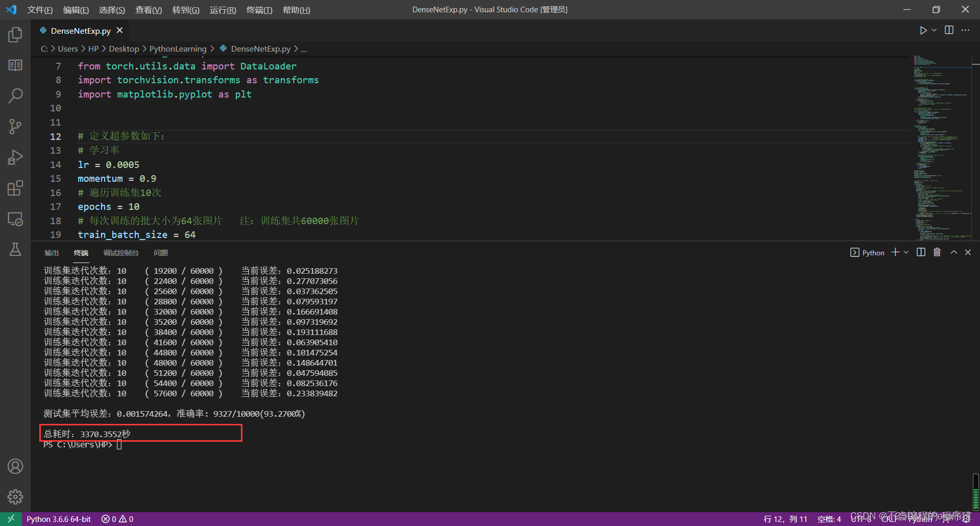Screen dimensions: 980x526
Task: Open the Testing flask view
Action: (15, 249)
